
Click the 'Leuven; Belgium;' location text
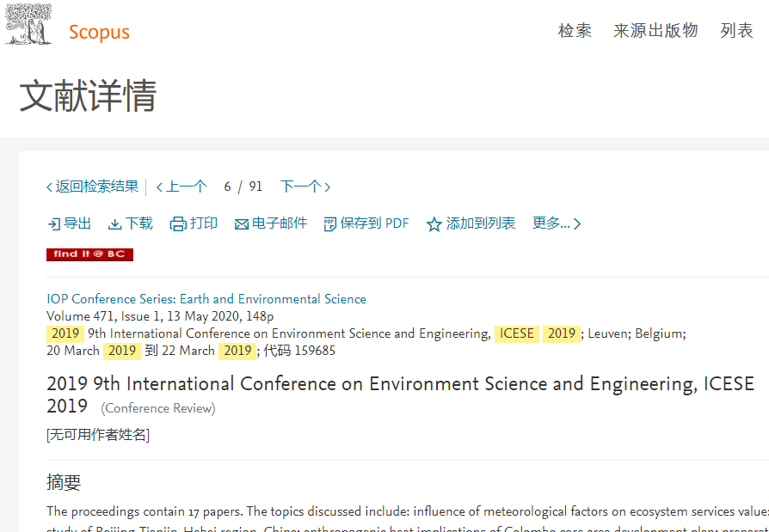[x=637, y=333]
